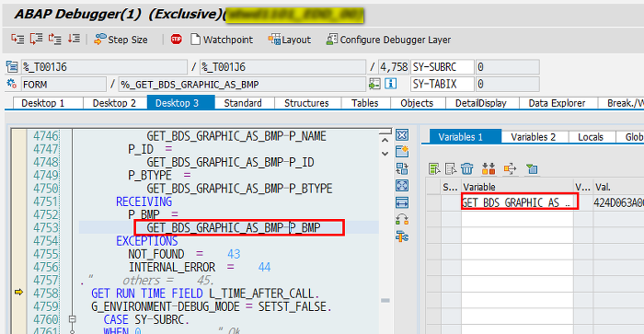Click the Continue execution icon
The height and width of the screenshot is (334, 644).
(74, 39)
